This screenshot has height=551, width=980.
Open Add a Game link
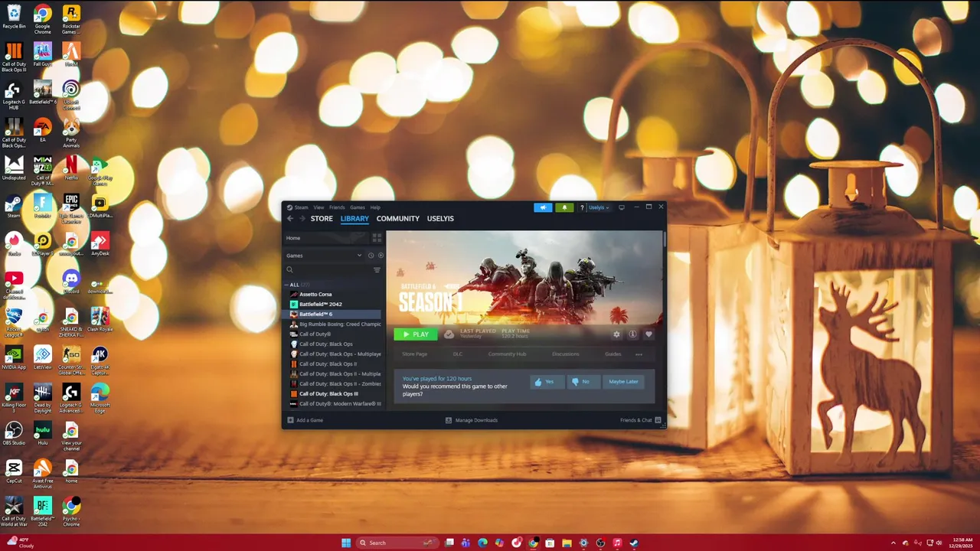tap(305, 420)
